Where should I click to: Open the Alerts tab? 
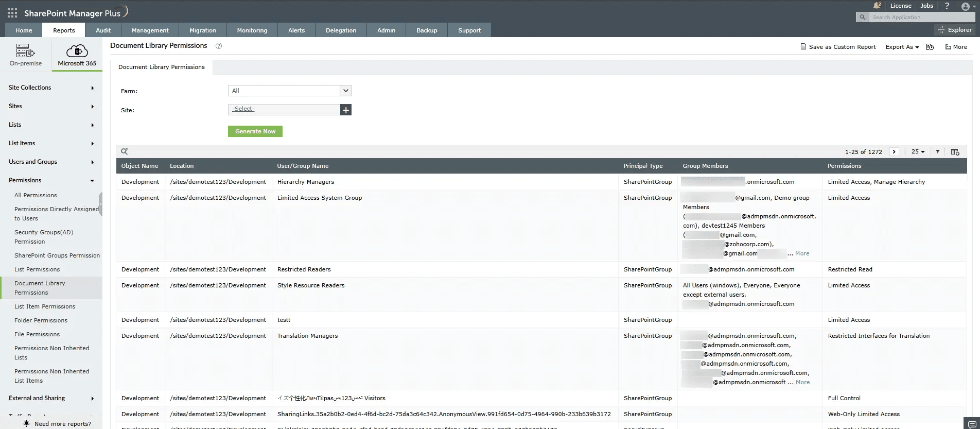(296, 30)
